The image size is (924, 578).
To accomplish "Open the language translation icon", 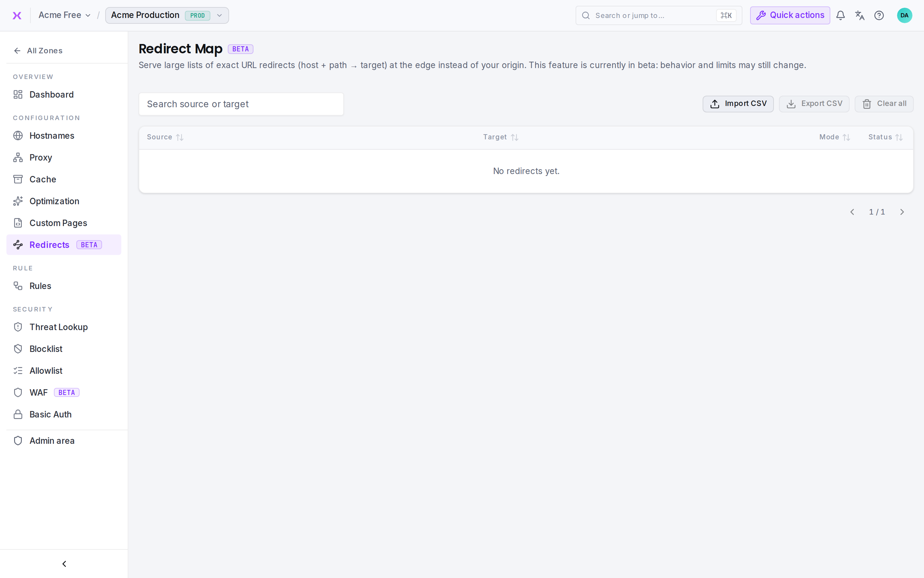I will 860,15.
